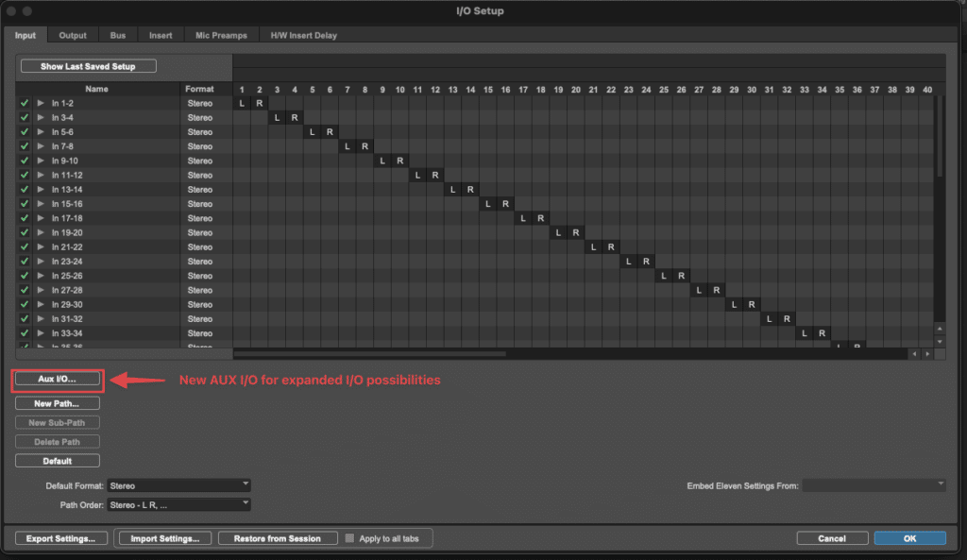Open the H/W Insert Delay tab
The width and height of the screenshot is (967, 560).
(306, 36)
